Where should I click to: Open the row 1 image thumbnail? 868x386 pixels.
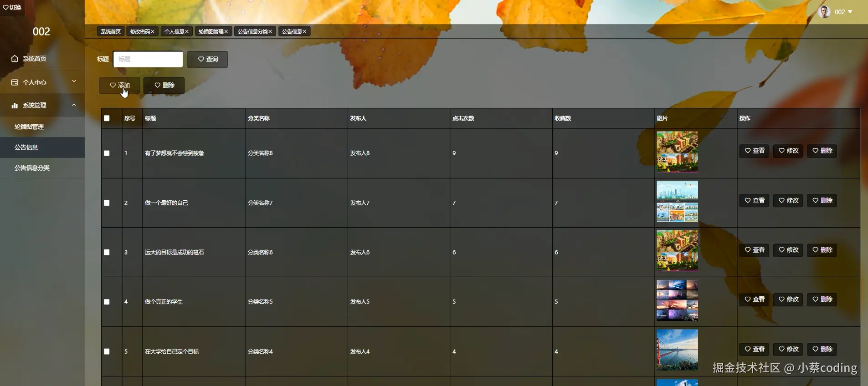point(677,152)
